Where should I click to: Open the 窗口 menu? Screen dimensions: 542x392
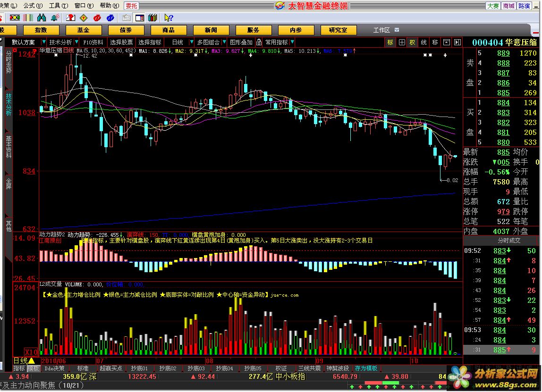click(84, 6)
